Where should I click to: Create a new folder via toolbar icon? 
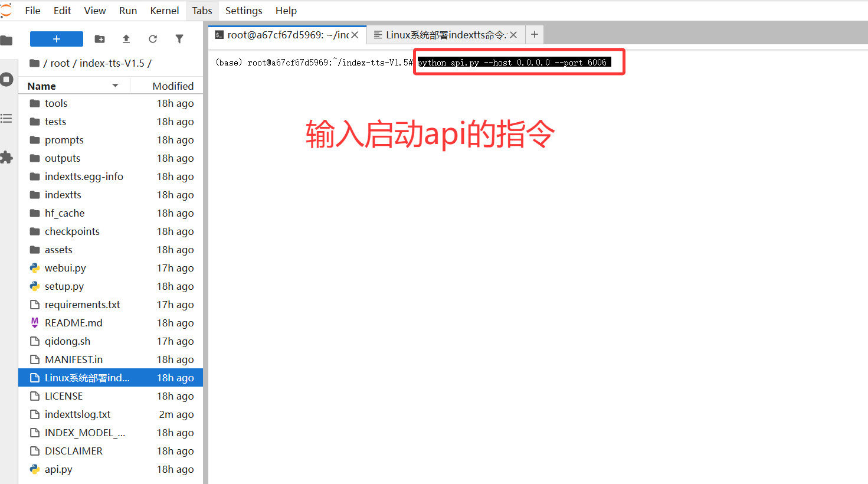click(x=100, y=39)
